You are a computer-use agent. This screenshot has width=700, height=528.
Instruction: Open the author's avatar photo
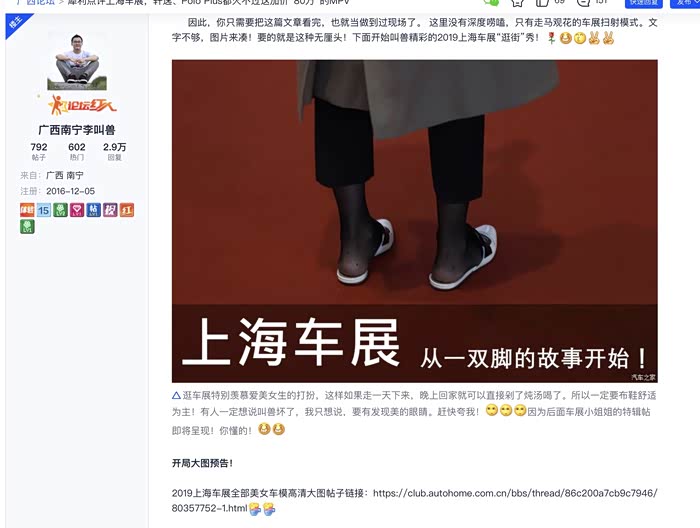(77, 61)
